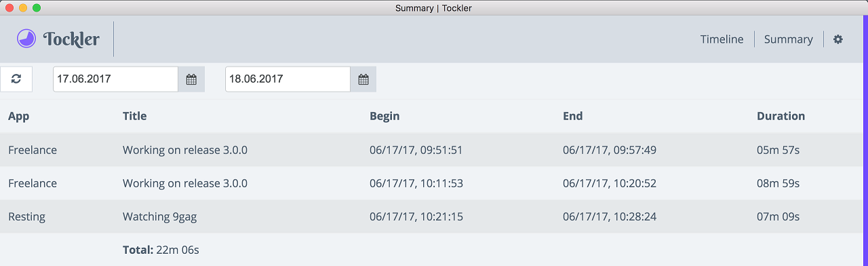This screenshot has height=266, width=868.
Task: Focus the 17.06.2017 start date field
Action: (115, 79)
